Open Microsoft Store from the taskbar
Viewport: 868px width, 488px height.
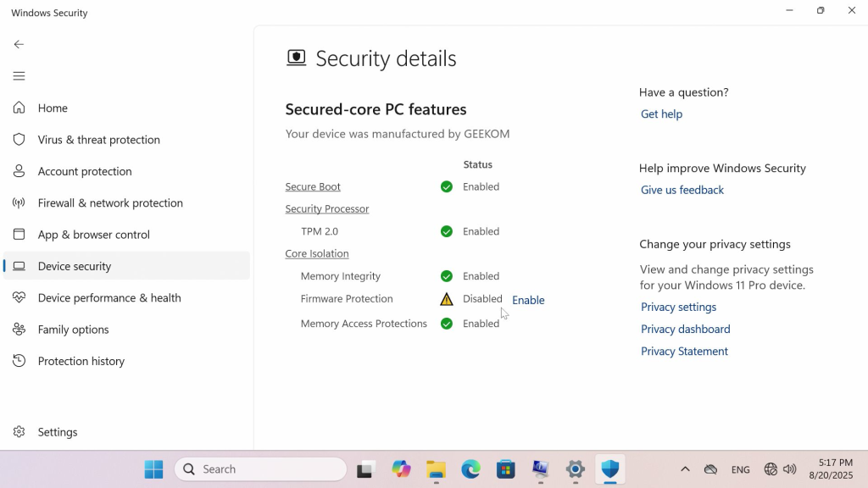(505, 469)
